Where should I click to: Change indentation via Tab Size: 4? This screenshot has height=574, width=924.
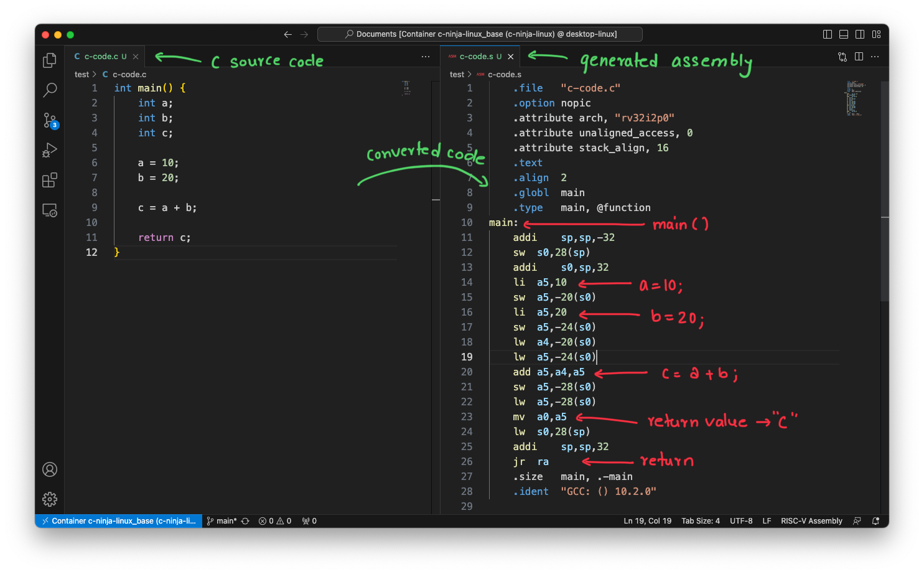click(701, 521)
